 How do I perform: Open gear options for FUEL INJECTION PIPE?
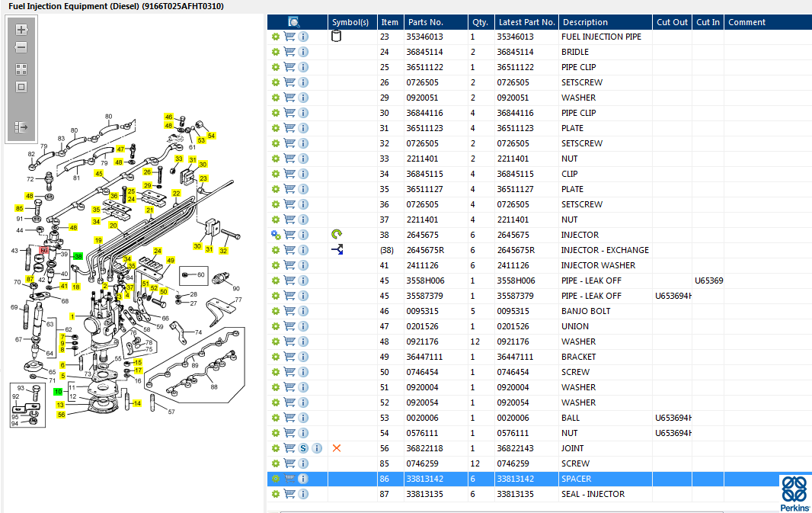click(x=276, y=37)
